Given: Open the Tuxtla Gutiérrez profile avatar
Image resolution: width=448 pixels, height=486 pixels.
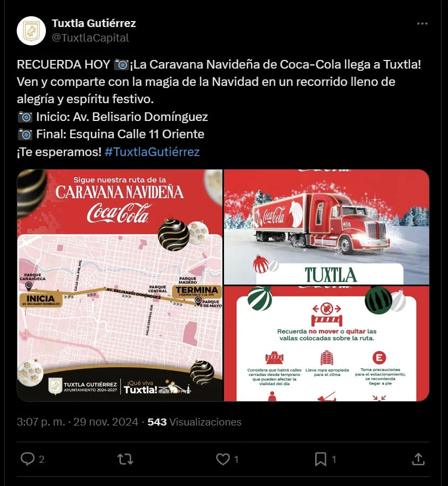Looking at the screenshot, I should pos(31,31).
